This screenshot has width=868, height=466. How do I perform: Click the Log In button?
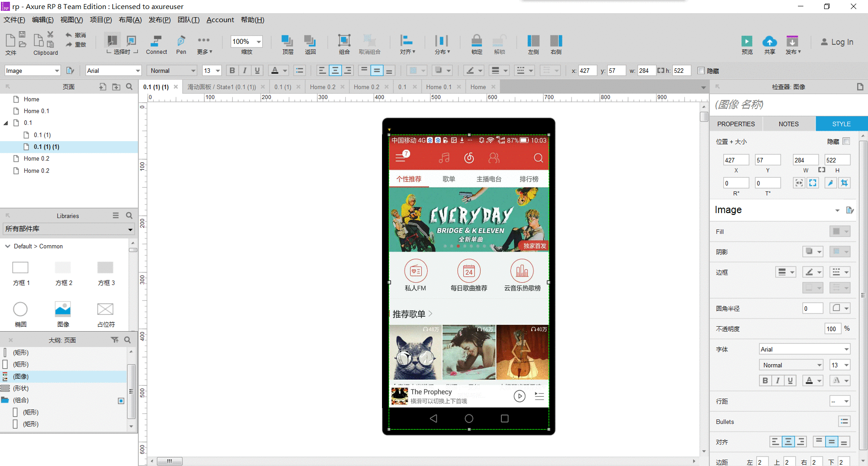837,42
